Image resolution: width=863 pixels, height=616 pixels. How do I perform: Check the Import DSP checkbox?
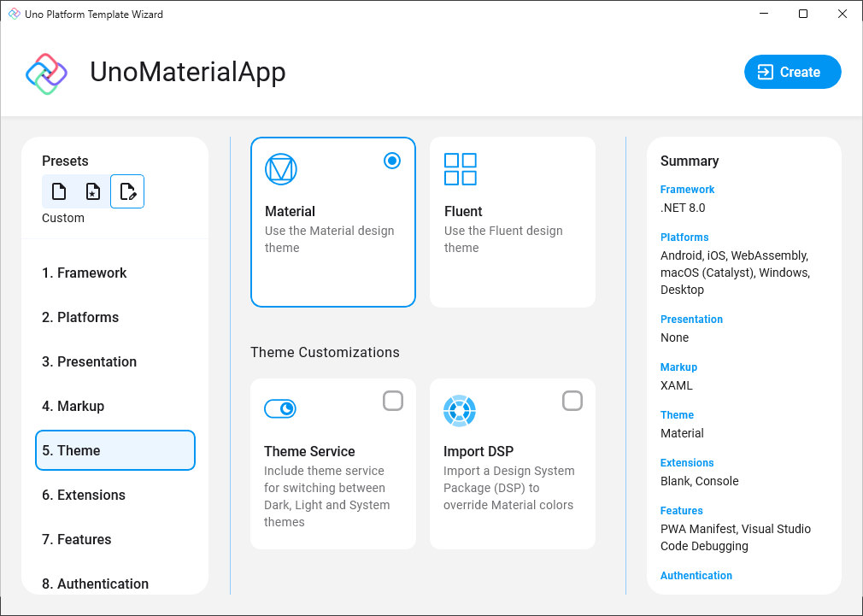tap(572, 400)
